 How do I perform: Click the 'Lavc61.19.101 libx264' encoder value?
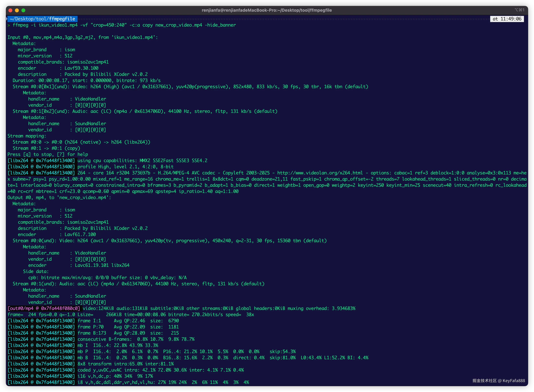tap(102, 265)
